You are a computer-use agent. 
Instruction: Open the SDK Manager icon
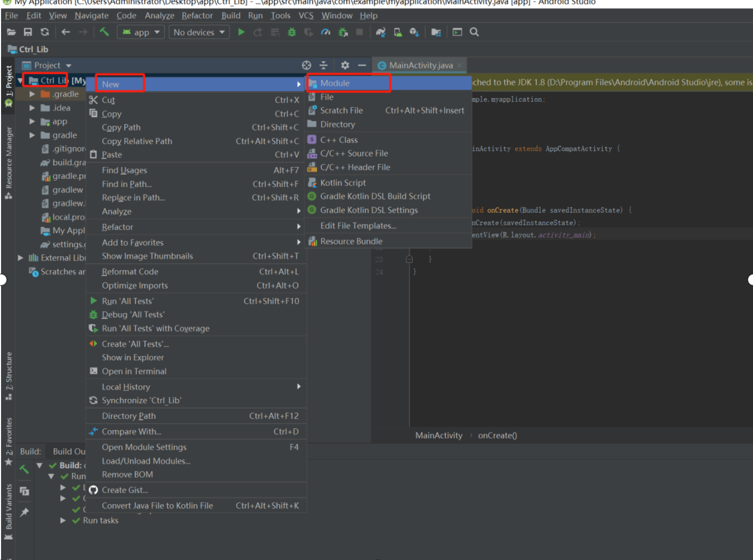[414, 32]
